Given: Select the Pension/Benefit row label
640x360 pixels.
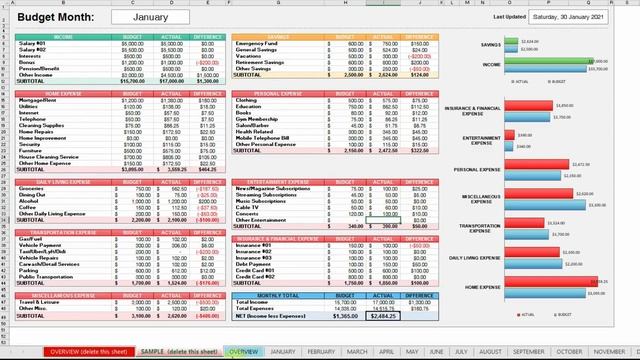Looking at the screenshot, I should [39, 69].
